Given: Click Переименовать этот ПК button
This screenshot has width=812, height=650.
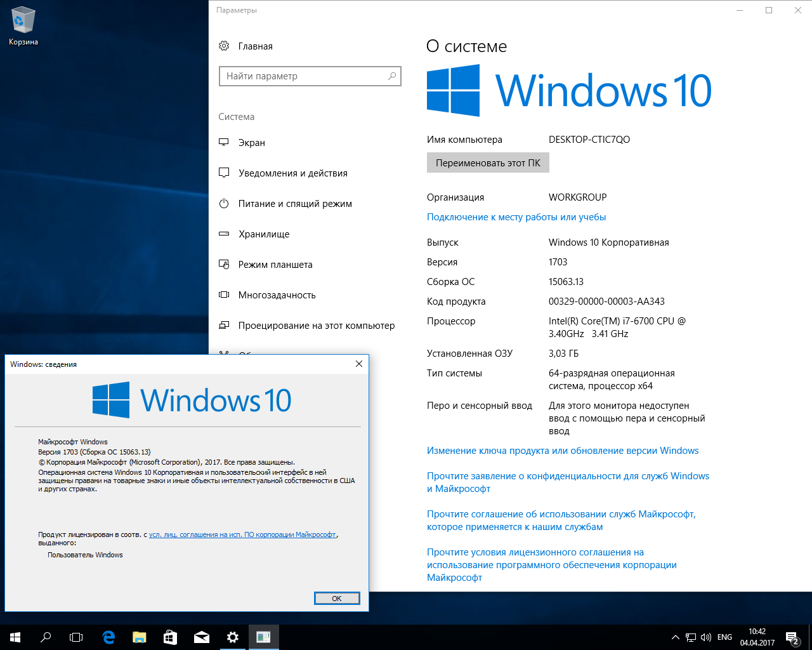Looking at the screenshot, I should (x=488, y=162).
